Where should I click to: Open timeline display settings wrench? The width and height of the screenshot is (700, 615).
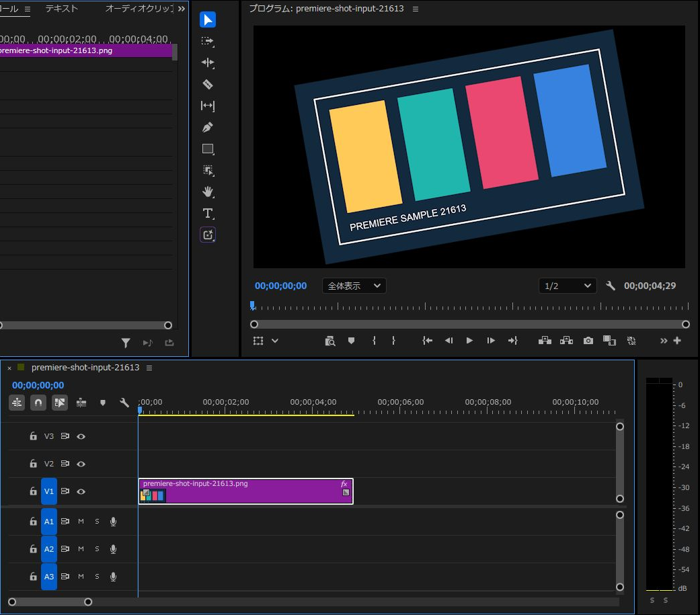(x=124, y=403)
